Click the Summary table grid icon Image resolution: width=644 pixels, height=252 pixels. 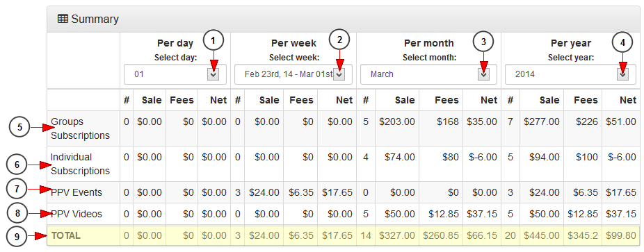pyautogui.click(x=63, y=19)
